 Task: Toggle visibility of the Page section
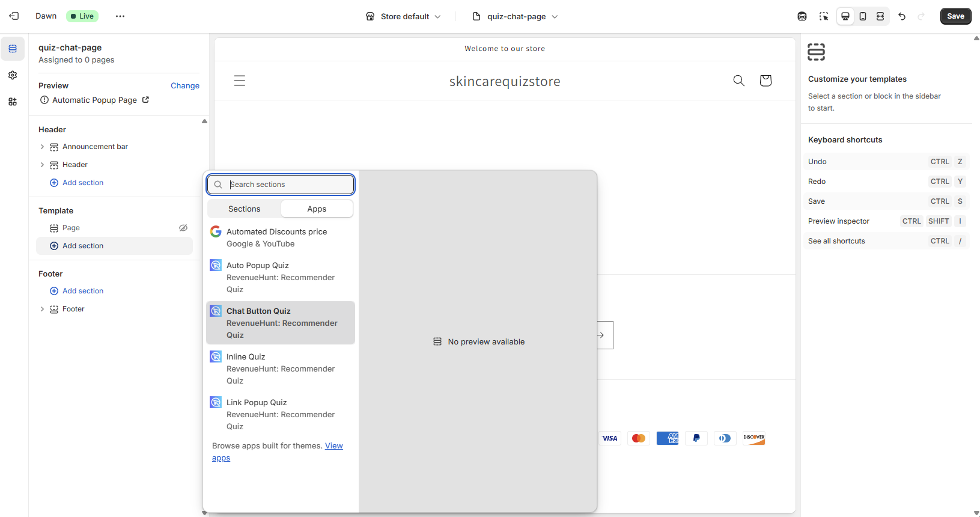[x=183, y=228]
